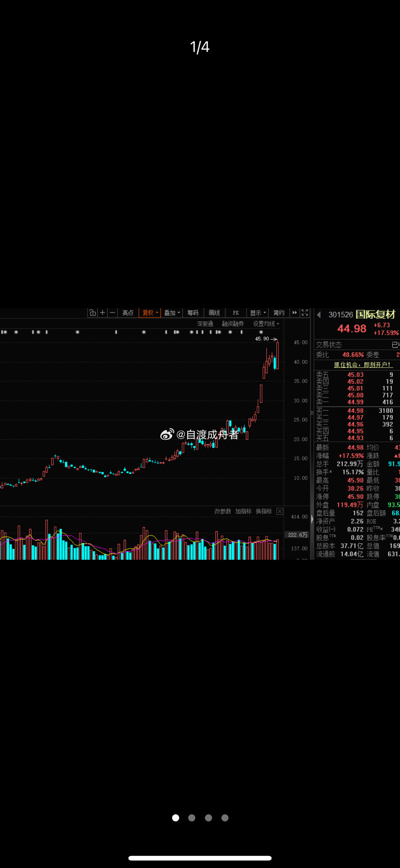
Task: Click 外盘 value 119.49万
Action: point(350,505)
